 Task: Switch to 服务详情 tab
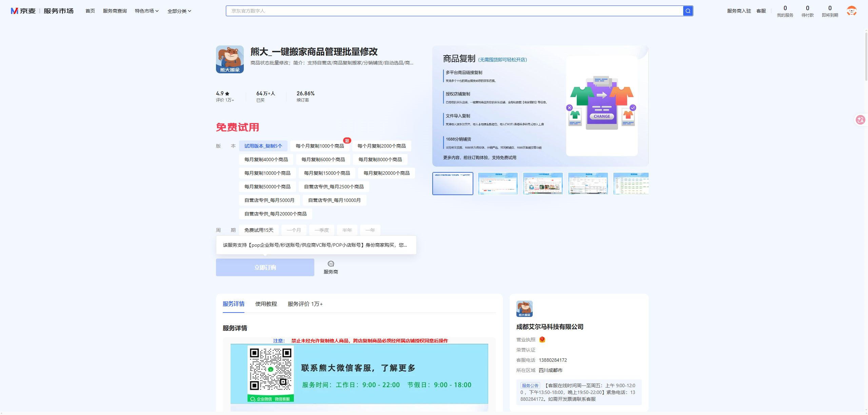pyautogui.click(x=234, y=304)
